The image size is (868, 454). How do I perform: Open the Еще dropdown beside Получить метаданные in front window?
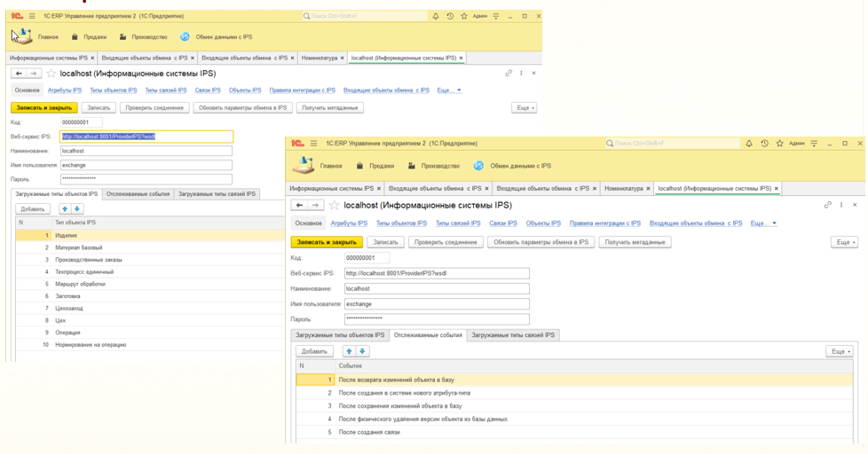(844, 242)
